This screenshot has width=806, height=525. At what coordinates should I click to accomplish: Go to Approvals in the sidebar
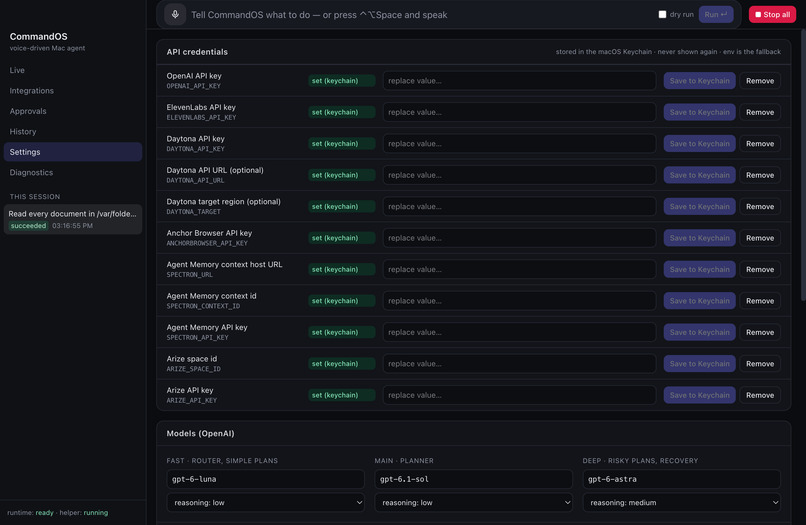pyautogui.click(x=72, y=111)
